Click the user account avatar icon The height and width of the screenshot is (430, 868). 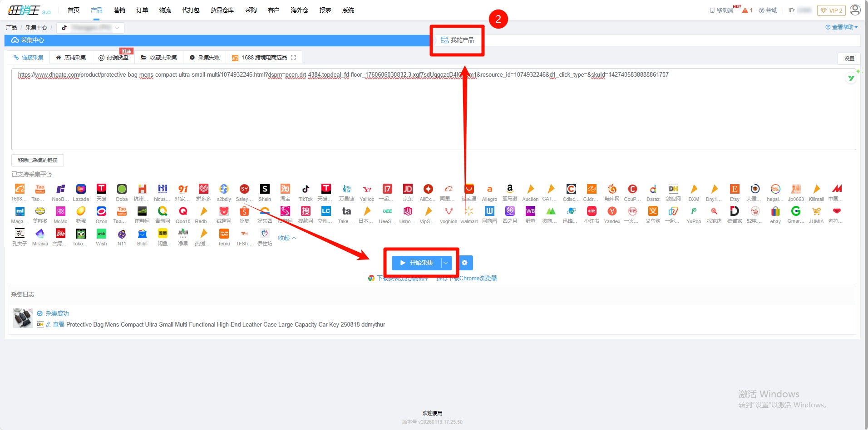(x=855, y=10)
